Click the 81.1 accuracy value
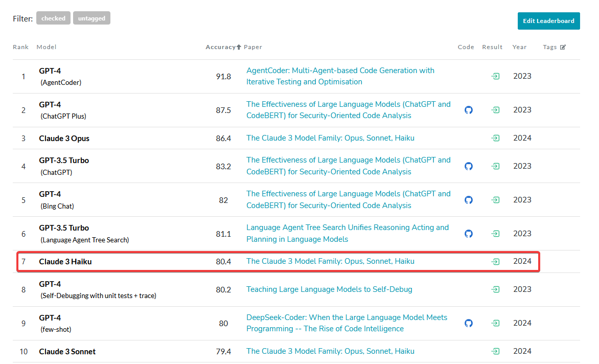This screenshot has height=364, width=599. (223, 234)
